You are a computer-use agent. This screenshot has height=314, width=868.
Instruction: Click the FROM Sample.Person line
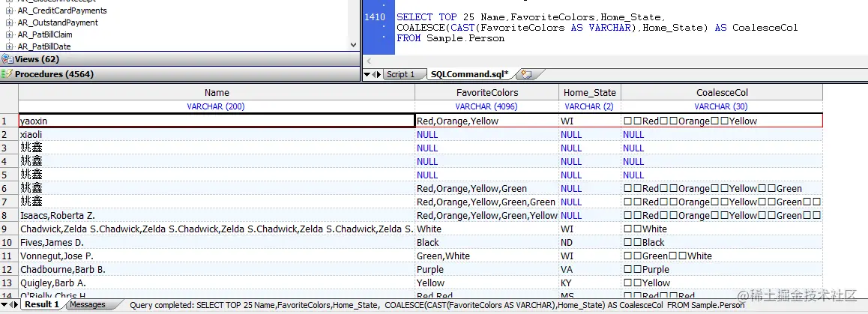click(450, 38)
